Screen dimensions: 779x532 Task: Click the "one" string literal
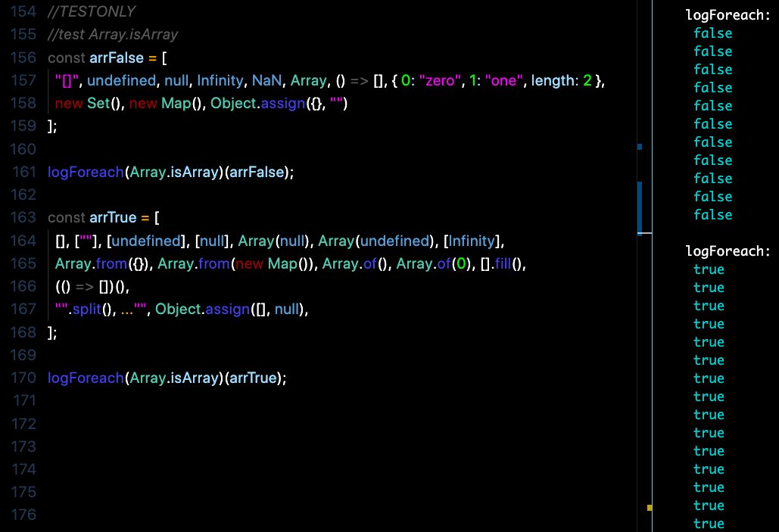pos(503,80)
